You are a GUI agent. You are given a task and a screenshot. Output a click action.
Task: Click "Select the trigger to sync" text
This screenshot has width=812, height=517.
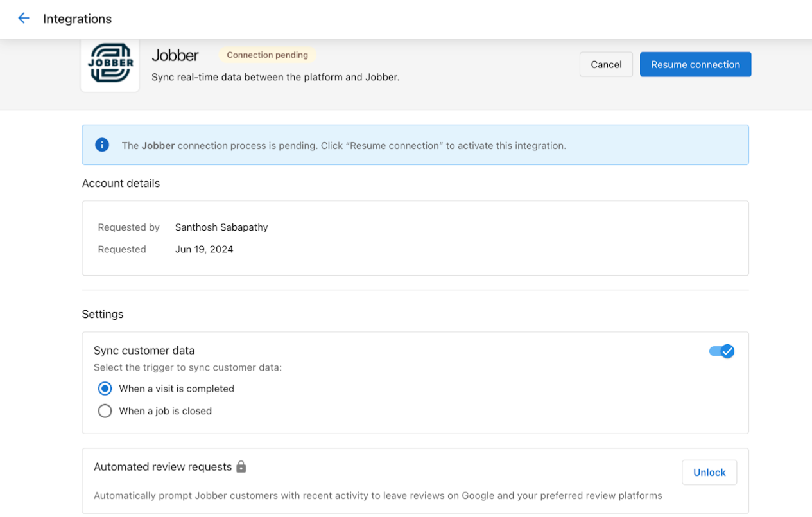tap(187, 368)
